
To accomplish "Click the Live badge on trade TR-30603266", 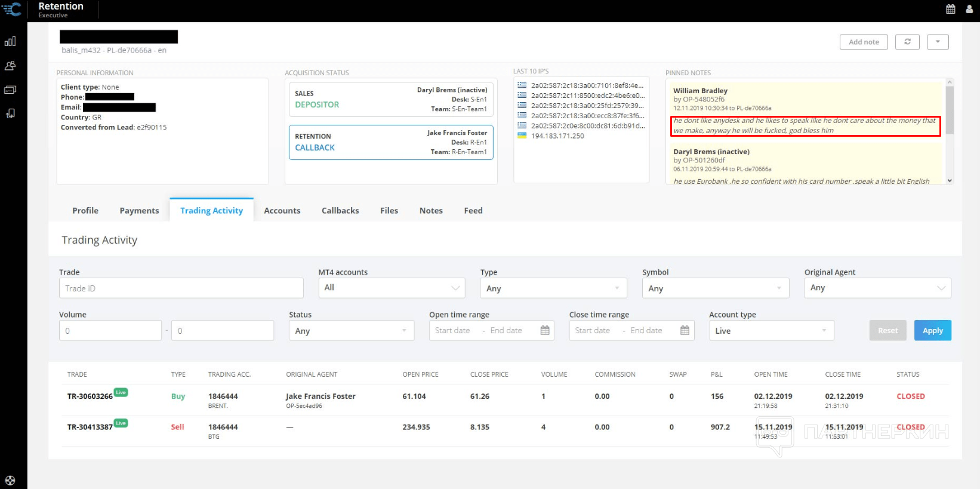I will pyautogui.click(x=121, y=392).
